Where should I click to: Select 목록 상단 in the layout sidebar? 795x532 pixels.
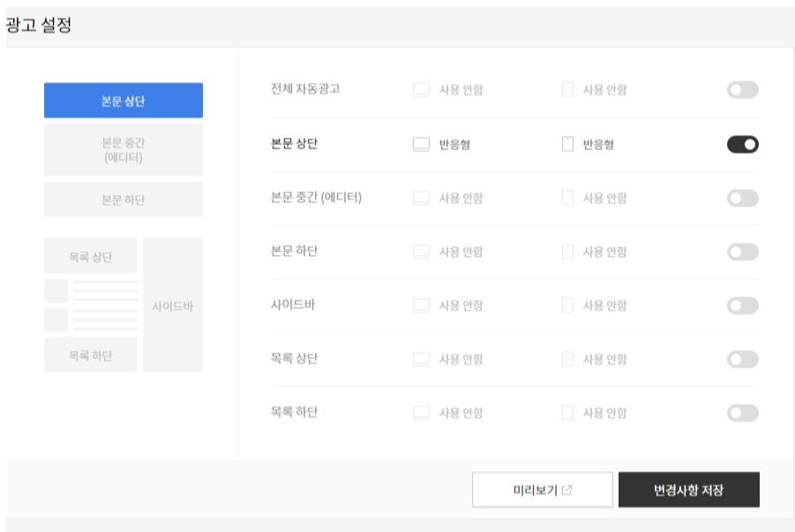coord(92,255)
